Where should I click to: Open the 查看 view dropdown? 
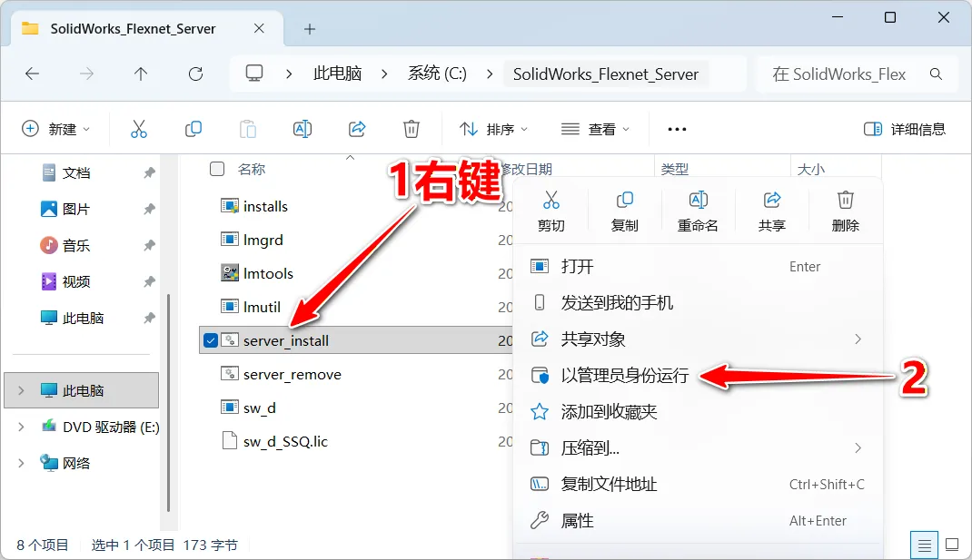(x=595, y=129)
